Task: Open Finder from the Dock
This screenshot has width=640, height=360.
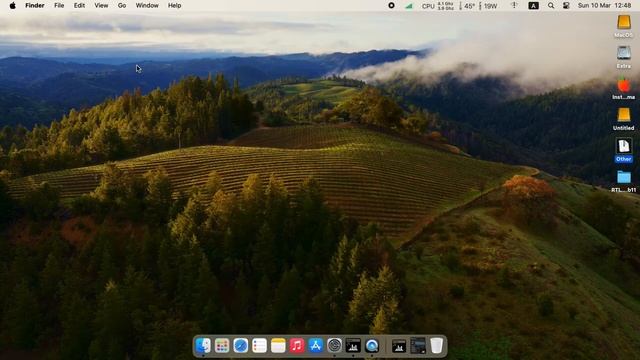Action: point(203,346)
